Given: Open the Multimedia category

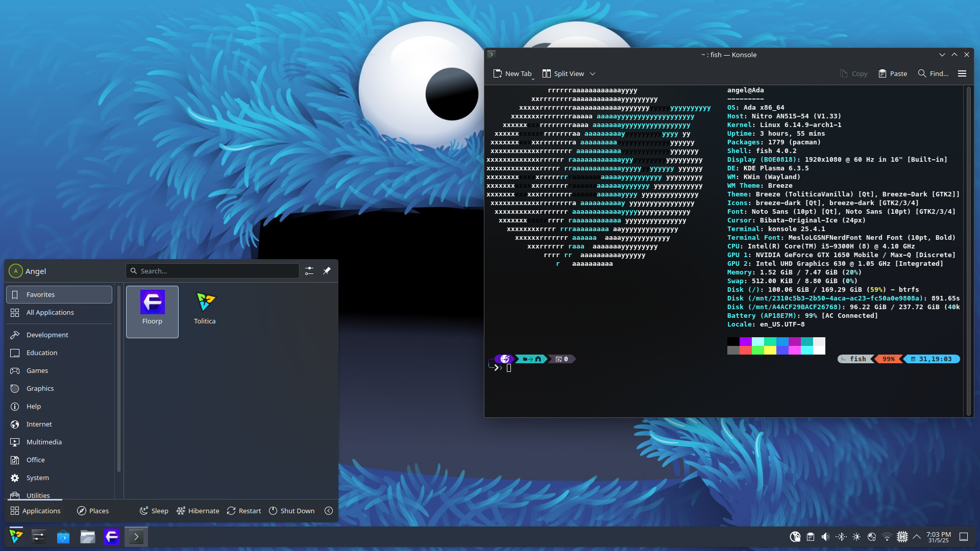Looking at the screenshot, I should (59, 442).
